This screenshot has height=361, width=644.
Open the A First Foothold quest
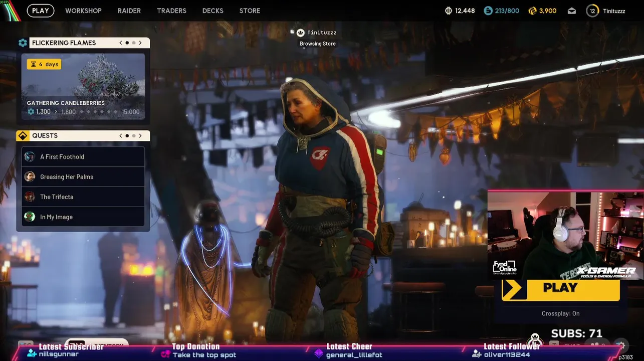pyautogui.click(x=83, y=156)
